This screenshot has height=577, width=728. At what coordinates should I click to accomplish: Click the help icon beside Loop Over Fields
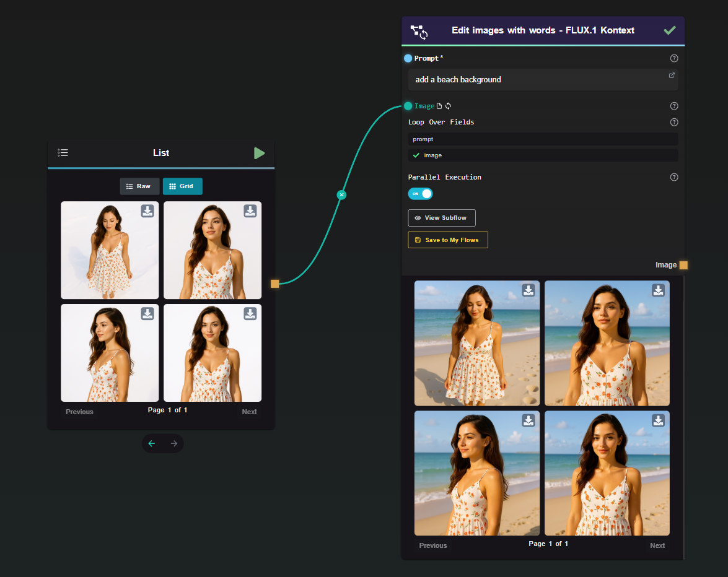pos(674,122)
